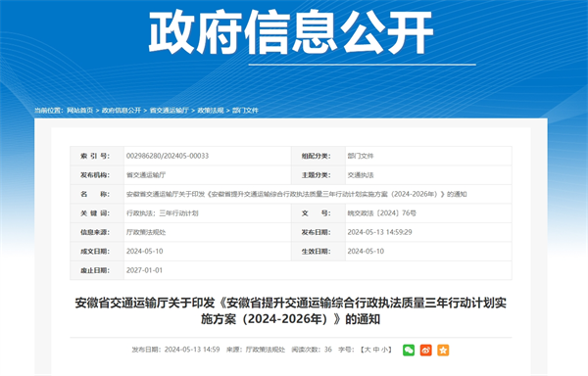Screen dimensions: 588x376
Task: Click the 政府信息公开 banner title
Action: tap(291, 32)
